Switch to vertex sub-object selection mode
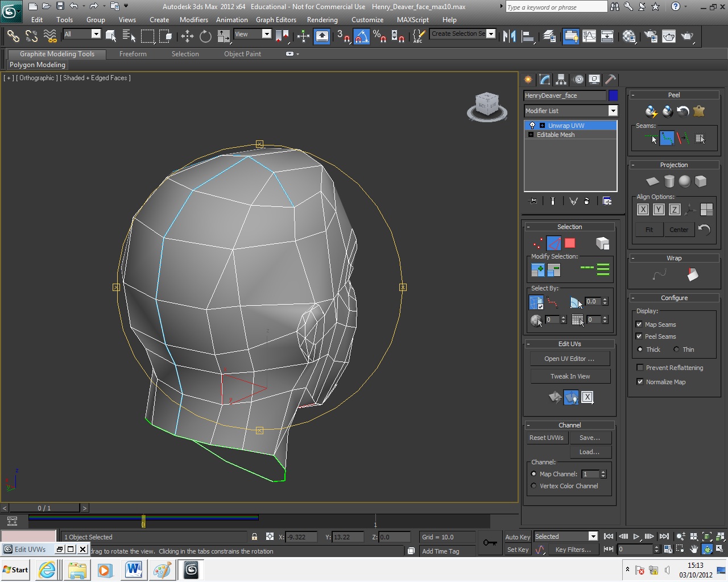This screenshot has height=582, width=728. click(x=536, y=243)
